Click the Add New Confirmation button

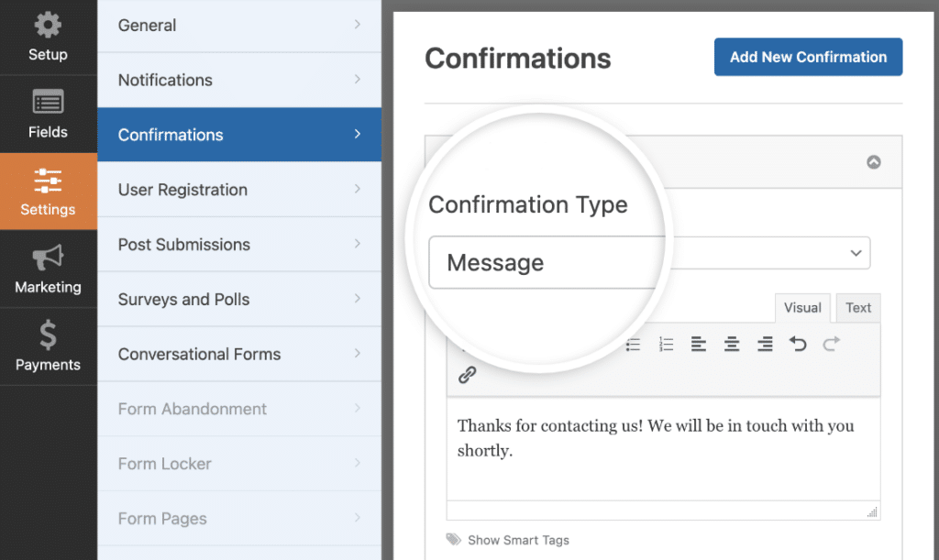click(808, 56)
